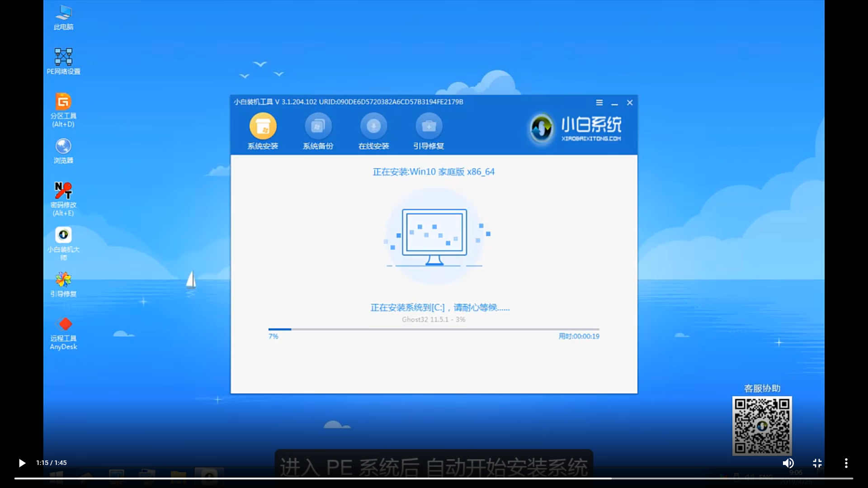Launch 小白装机大师 desktop shortcut
868x488 pixels.
pos(63,242)
